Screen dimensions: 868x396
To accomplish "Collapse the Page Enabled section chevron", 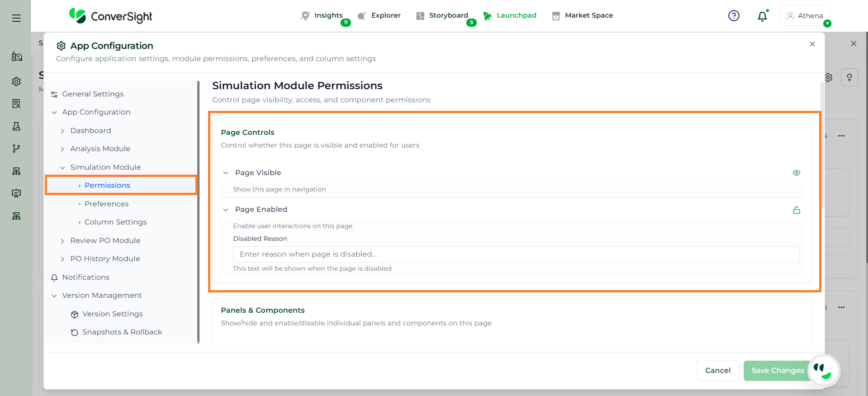I will tap(226, 210).
